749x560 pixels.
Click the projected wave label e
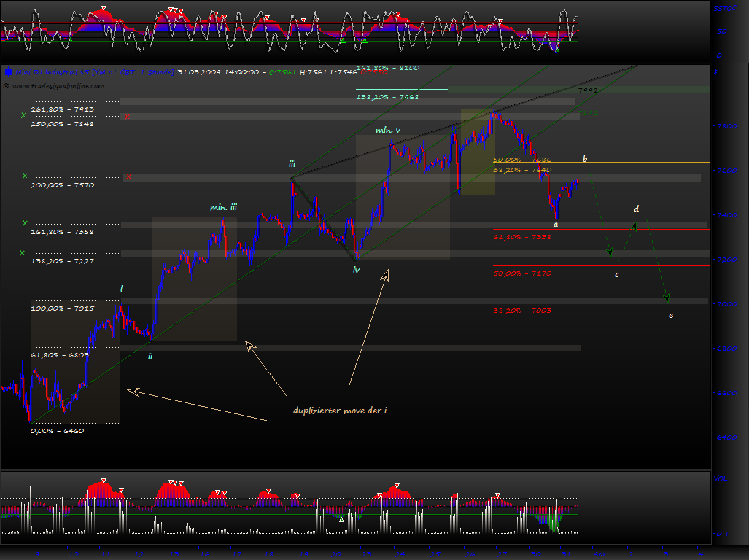(671, 316)
